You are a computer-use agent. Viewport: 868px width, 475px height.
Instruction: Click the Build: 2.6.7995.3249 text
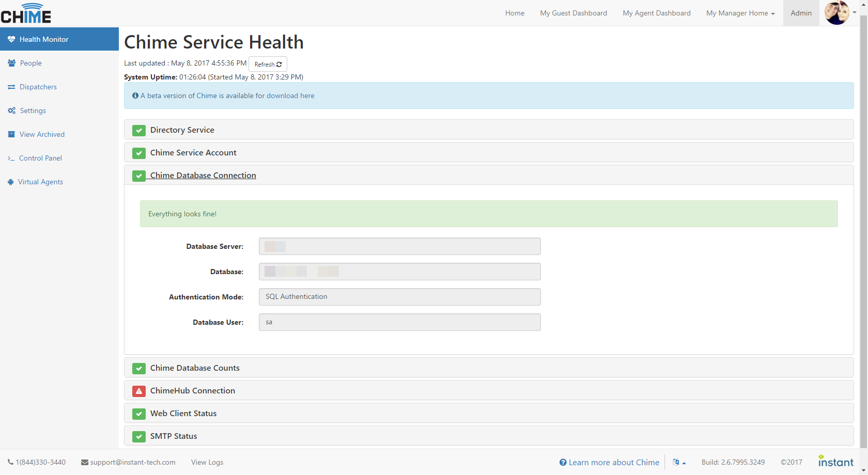[733, 462]
